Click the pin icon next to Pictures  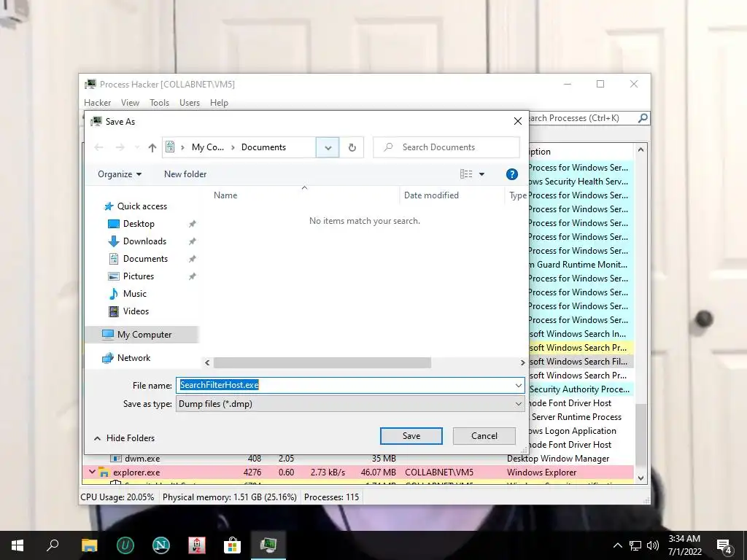[192, 276]
